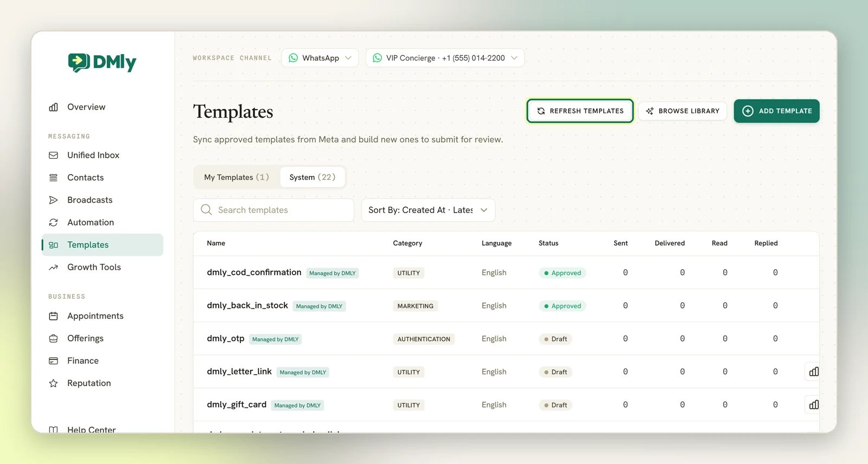Click the refresh arrows icon
Image resolution: width=868 pixels, height=464 pixels.
tap(541, 111)
